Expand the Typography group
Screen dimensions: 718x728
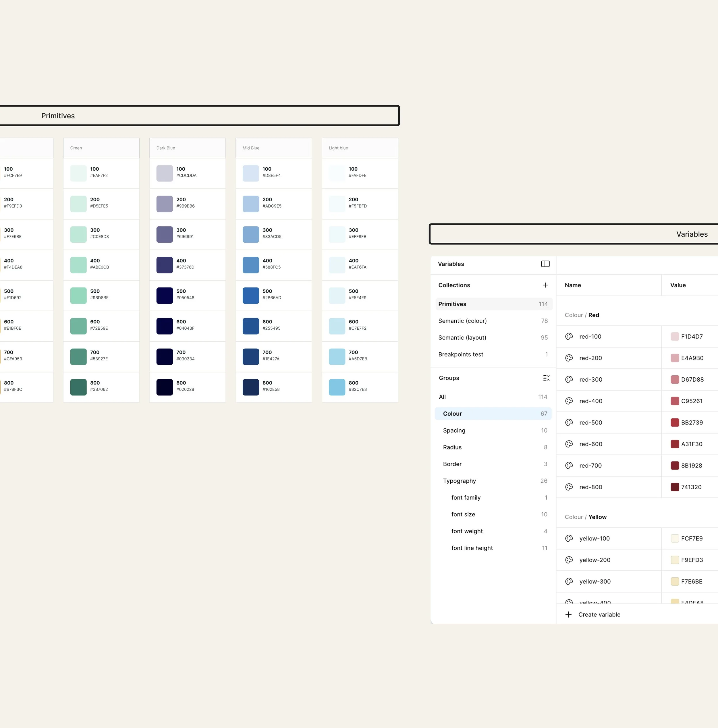(459, 481)
